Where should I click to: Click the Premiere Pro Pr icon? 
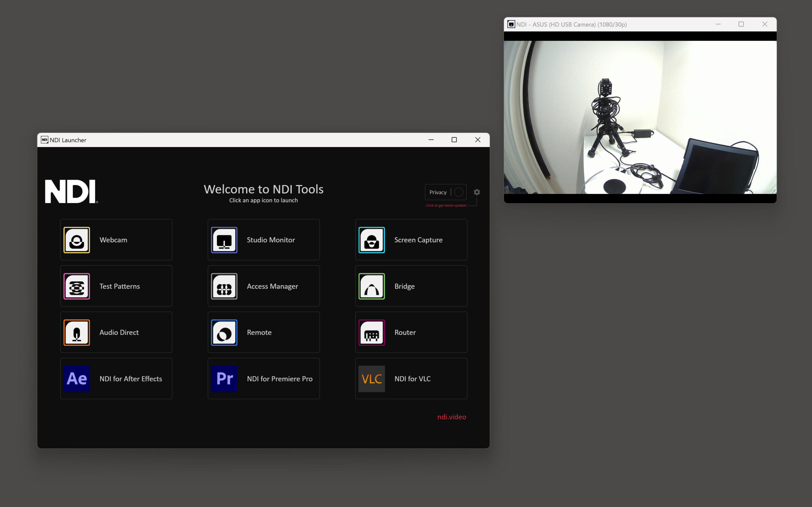pos(224,379)
